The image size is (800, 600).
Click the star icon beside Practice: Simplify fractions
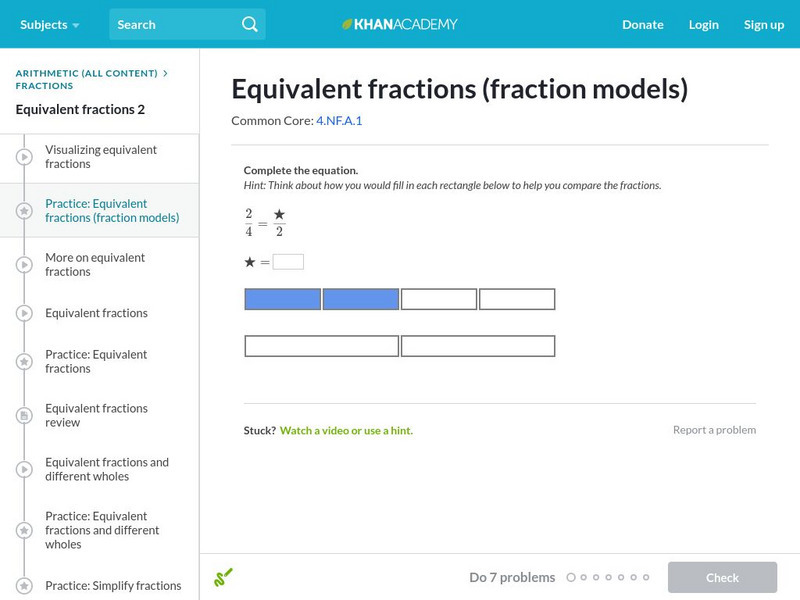pyautogui.click(x=24, y=586)
